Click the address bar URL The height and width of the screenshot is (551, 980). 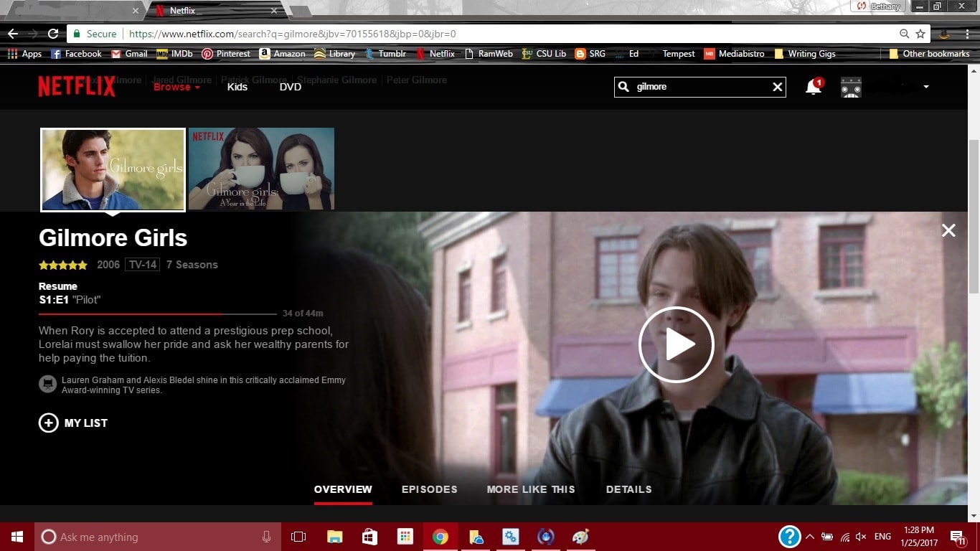click(293, 34)
